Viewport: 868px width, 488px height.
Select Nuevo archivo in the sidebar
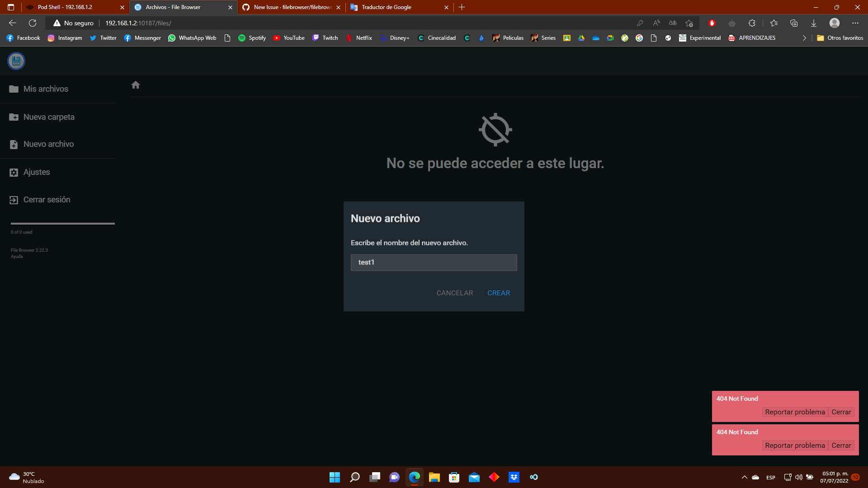[48, 144]
